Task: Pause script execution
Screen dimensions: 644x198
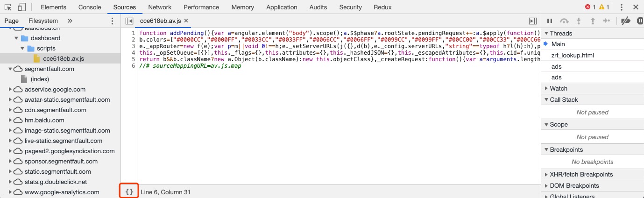Action: 550,21
